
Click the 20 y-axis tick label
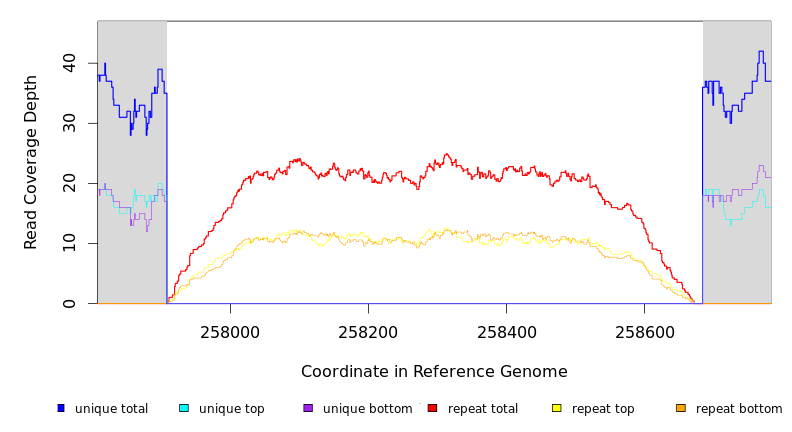(x=69, y=183)
